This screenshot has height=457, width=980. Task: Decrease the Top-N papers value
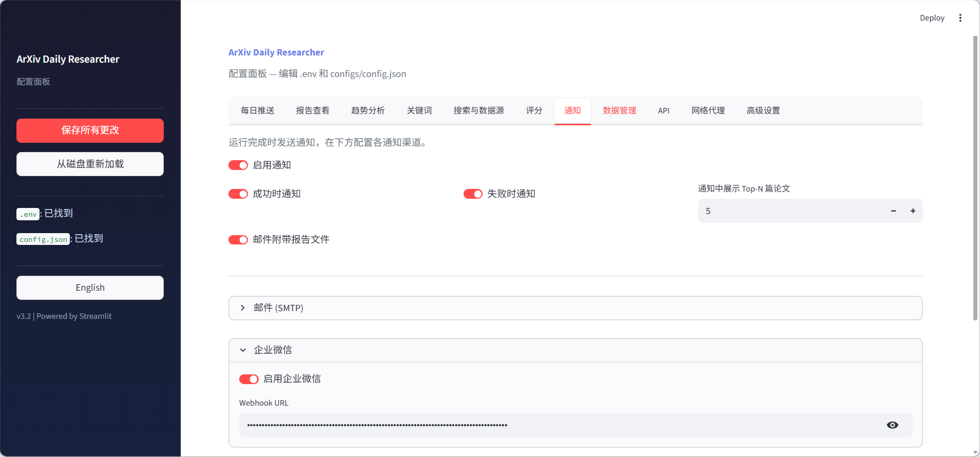click(893, 211)
